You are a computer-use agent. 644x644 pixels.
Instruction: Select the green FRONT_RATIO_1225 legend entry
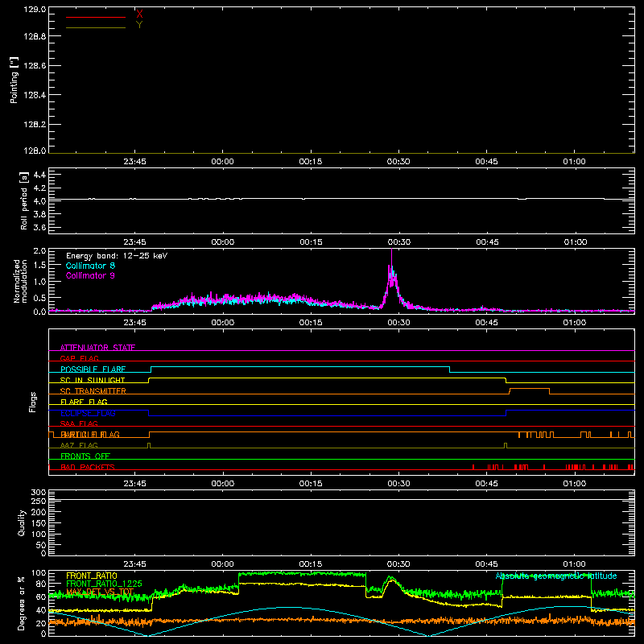(105, 584)
